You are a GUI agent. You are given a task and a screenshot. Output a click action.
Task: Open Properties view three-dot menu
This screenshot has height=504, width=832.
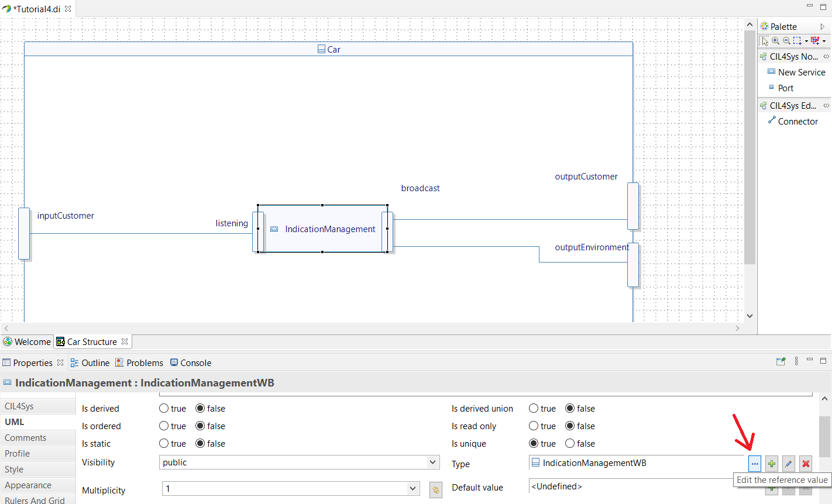[x=796, y=361]
